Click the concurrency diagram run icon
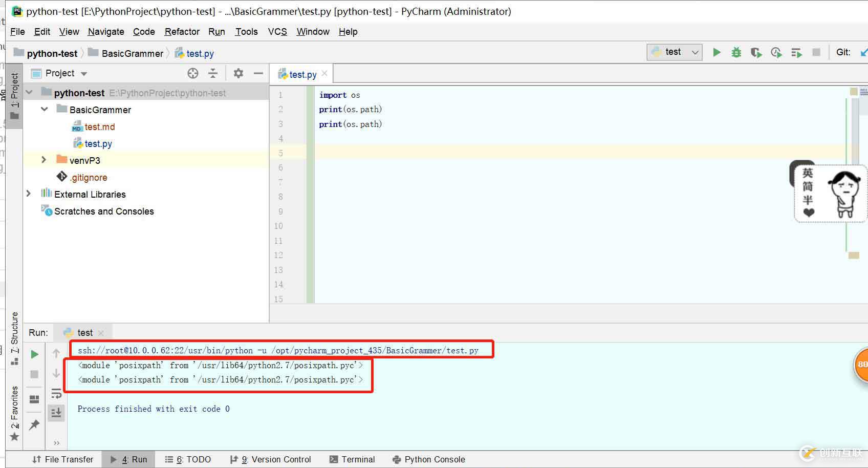The height and width of the screenshot is (468, 868). [x=796, y=52]
